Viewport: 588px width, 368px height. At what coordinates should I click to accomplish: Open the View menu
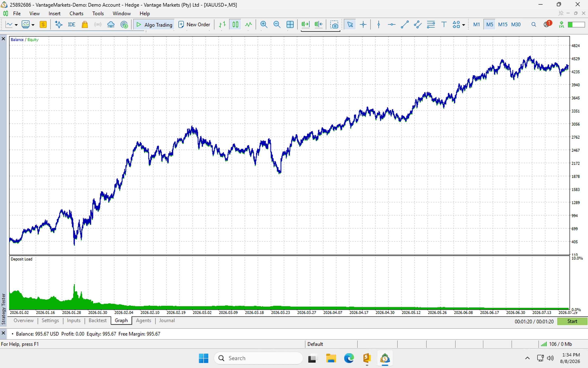click(35, 14)
